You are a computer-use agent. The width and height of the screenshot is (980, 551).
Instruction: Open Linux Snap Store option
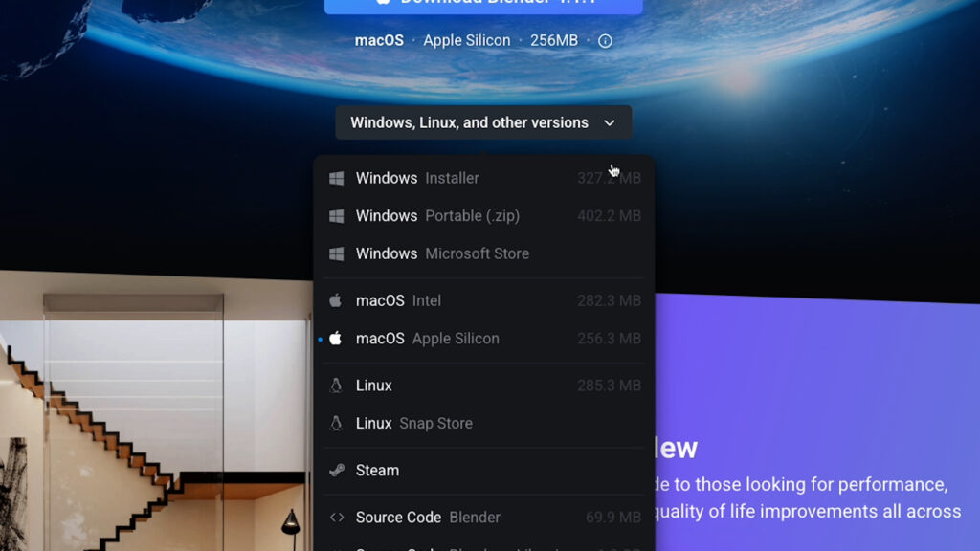(x=484, y=423)
